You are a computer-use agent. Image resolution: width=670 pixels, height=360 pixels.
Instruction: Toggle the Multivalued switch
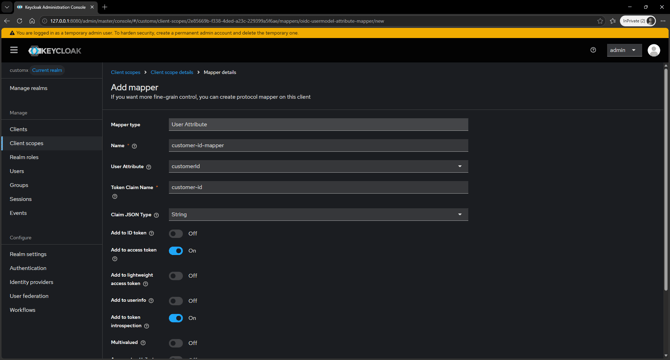[176, 343]
